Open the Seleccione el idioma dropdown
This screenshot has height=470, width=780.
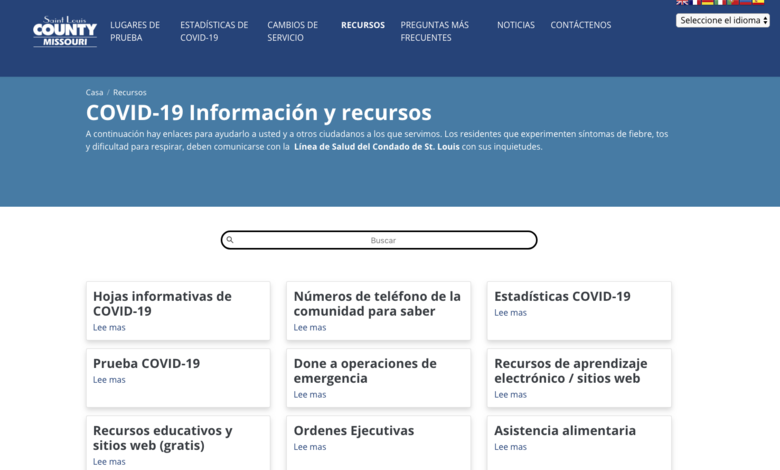722,20
